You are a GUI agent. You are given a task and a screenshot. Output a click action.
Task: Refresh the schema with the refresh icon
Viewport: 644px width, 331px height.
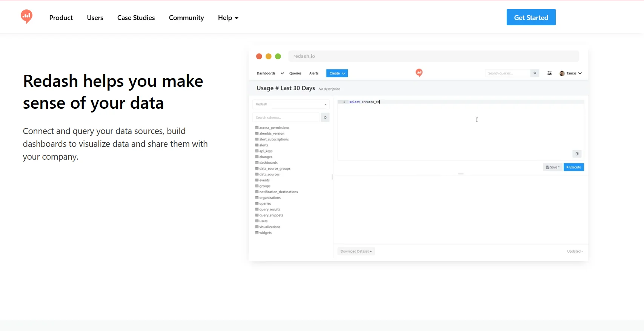pos(325,117)
